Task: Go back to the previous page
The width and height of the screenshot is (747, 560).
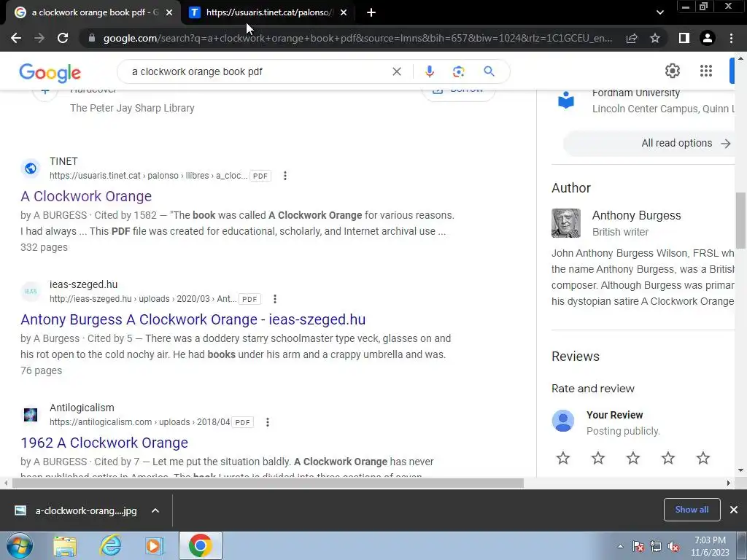Action: click(x=16, y=38)
